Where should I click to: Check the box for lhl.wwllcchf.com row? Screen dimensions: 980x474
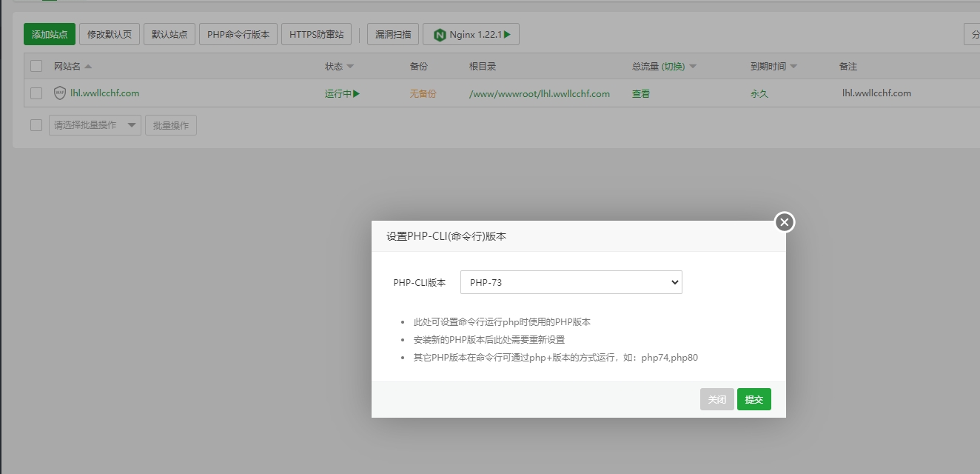tap(36, 93)
